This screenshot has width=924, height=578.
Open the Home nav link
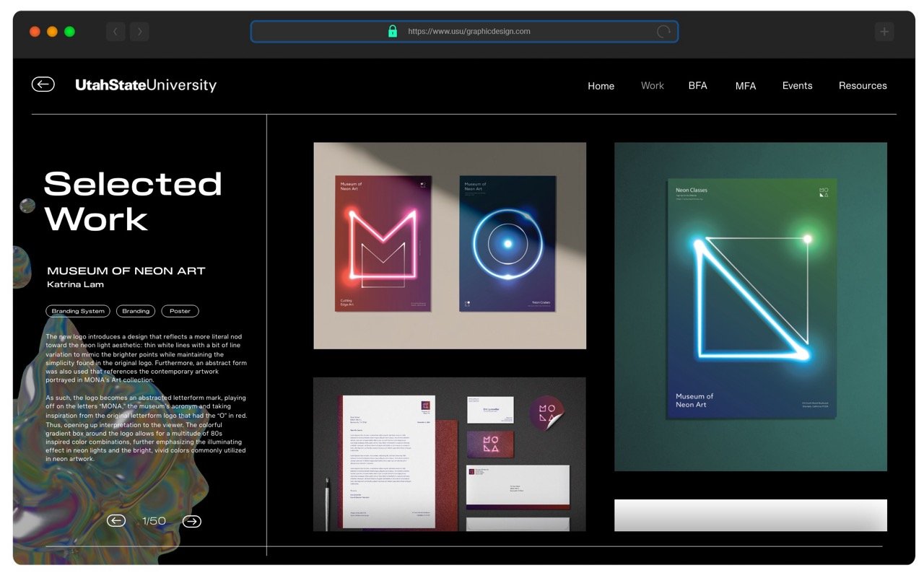(x=601, y=85)
